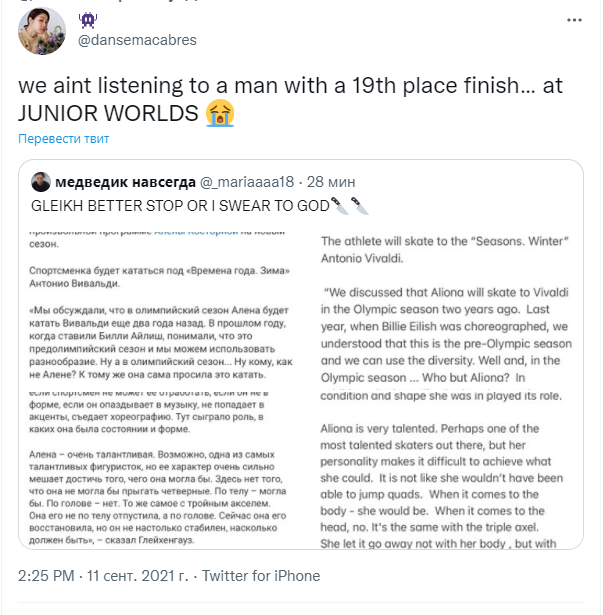Click the "2:25 PM" tweet time

tap(46, 576)
